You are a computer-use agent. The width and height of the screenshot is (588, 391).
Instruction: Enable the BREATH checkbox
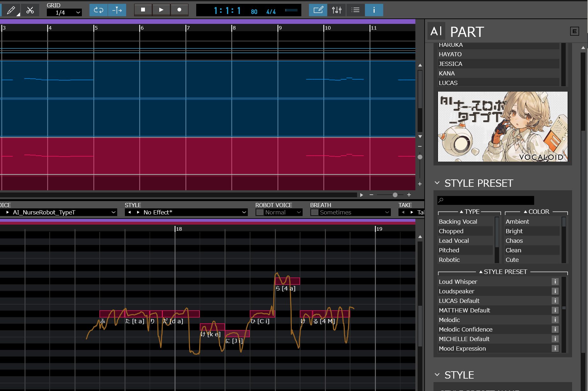point(315,212)
